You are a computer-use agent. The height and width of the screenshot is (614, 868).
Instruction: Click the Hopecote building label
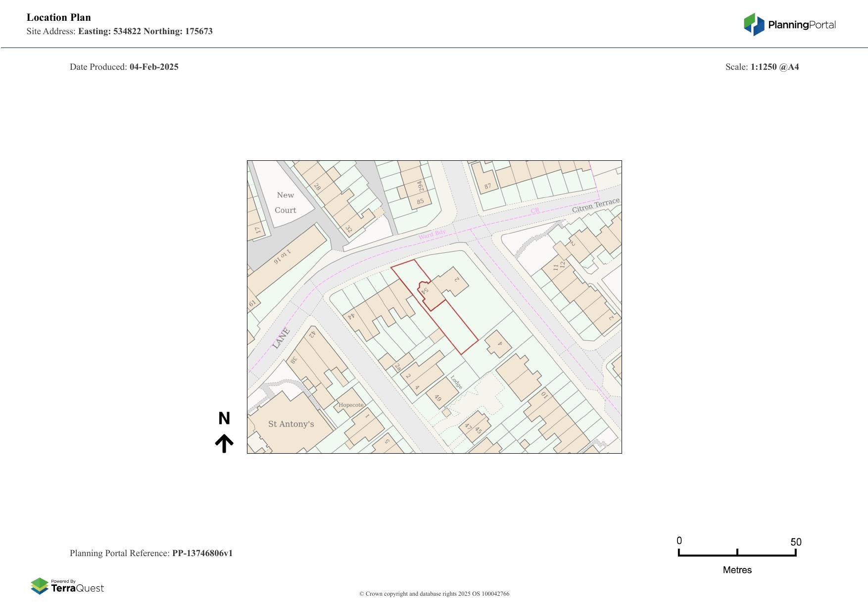coord(351,405)
